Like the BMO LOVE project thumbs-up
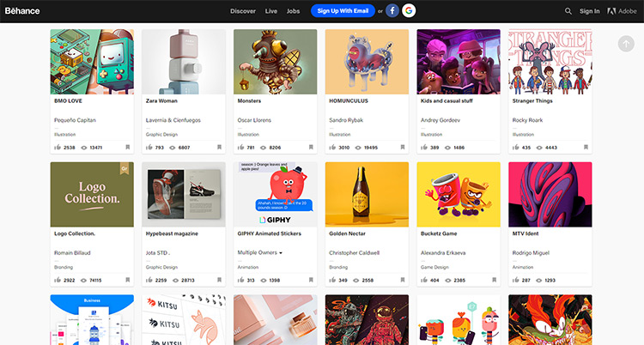The width and height of the screenshot is (644, 345). coord(58,147)
